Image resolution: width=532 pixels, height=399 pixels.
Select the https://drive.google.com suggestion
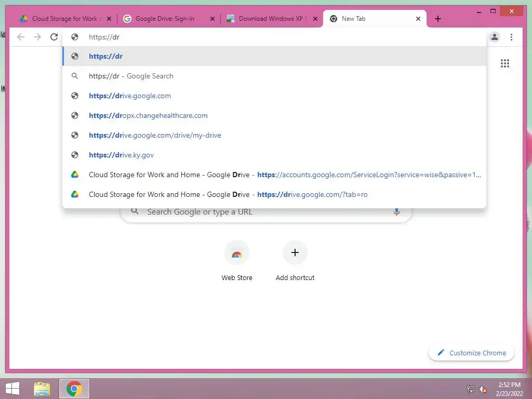click(x=274, y=96)
